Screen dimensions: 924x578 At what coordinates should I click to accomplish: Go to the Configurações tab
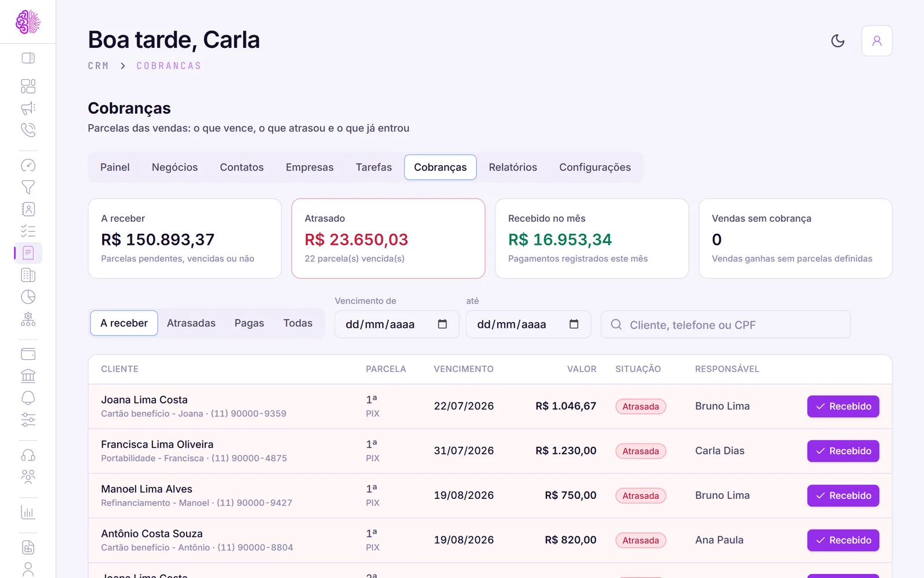pyautogui.click(x=595, y=167)
